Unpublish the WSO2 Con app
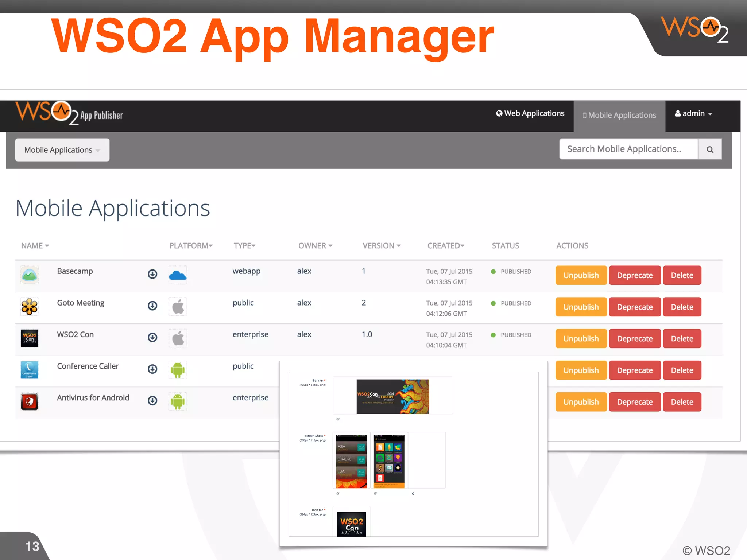The width and height of the screenshot is (747, 560). click(x=581, y=339)
